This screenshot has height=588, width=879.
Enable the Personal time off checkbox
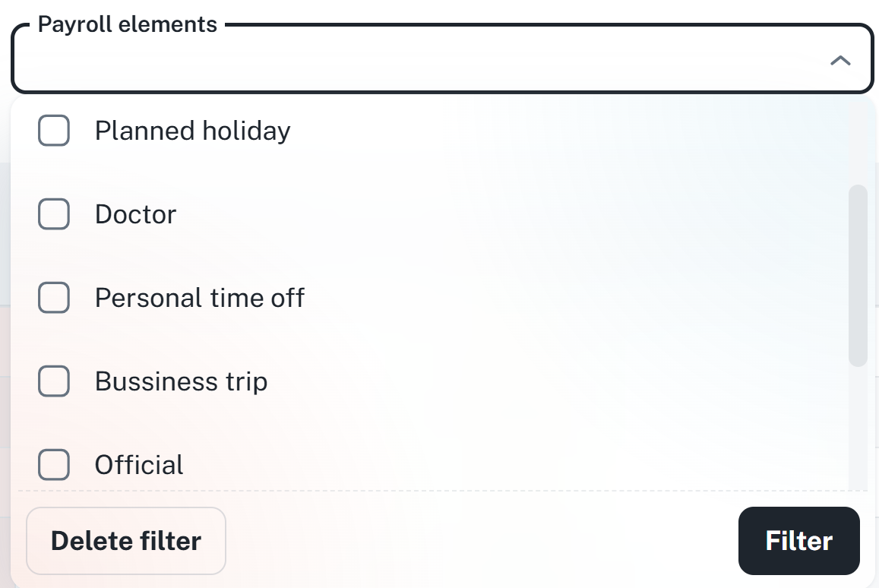[x=54, y=298]
